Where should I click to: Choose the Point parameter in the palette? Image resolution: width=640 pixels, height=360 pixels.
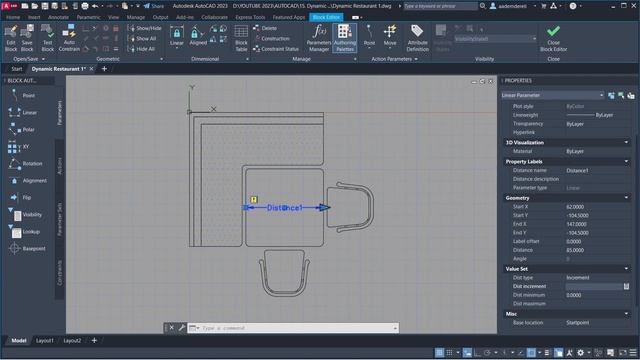click(22, 96)
